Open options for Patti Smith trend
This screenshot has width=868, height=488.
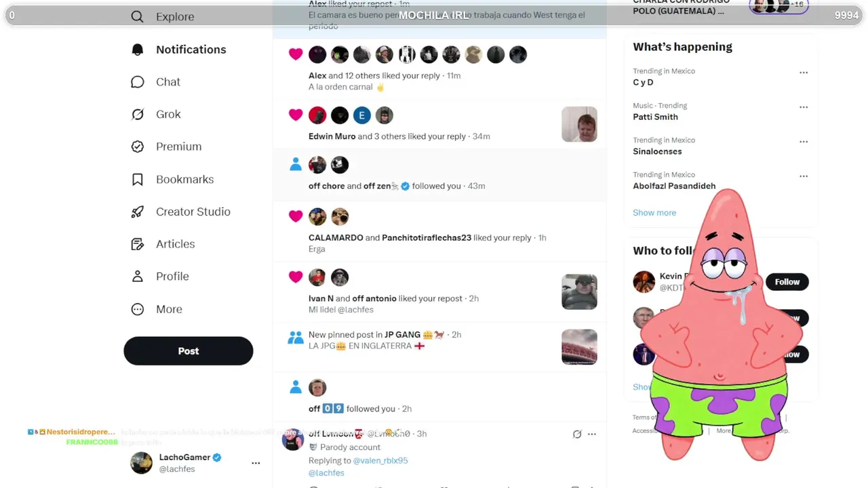(804, 107)
